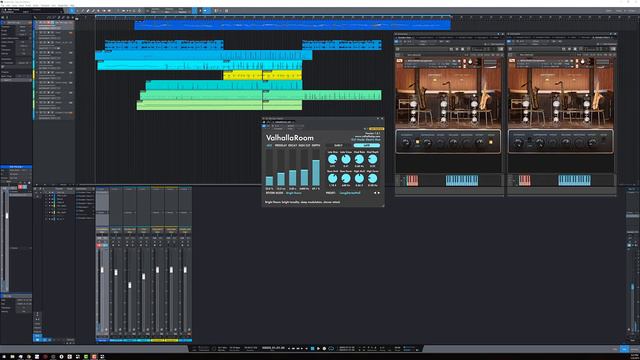Click the Mod Rate knob in ValhallaRoom
640x360 pixels.
(359, 159)
